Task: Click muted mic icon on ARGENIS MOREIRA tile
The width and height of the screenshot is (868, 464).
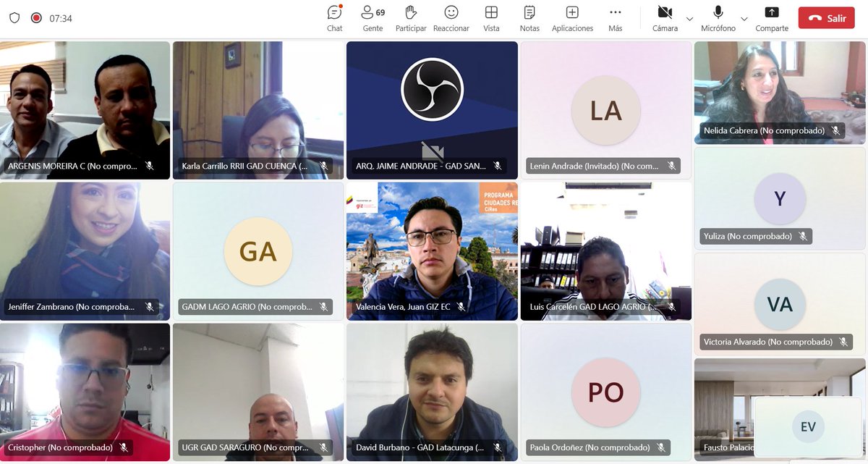Action: tap(150, 166)
